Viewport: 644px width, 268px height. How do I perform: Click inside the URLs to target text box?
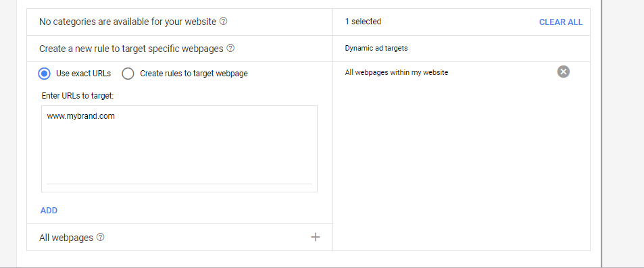click(180, 149)
